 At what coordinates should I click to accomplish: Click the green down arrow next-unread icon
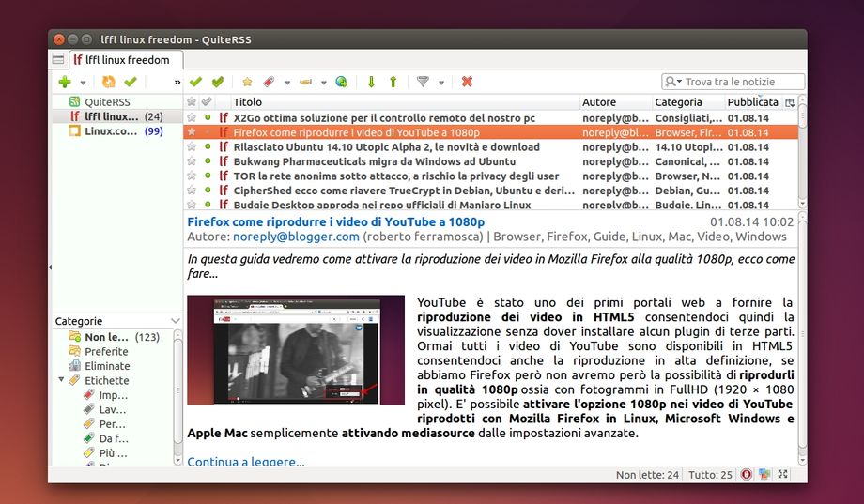point(371,83)
